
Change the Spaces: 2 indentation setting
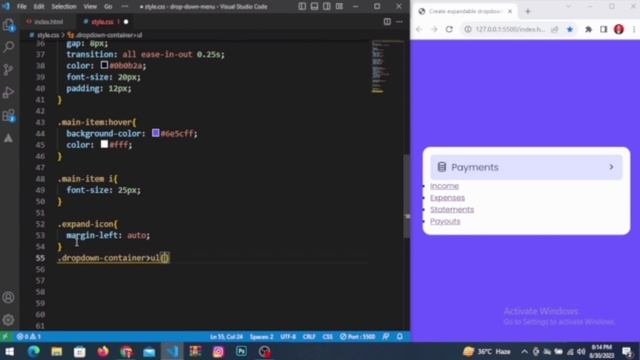tap(261, 337)
